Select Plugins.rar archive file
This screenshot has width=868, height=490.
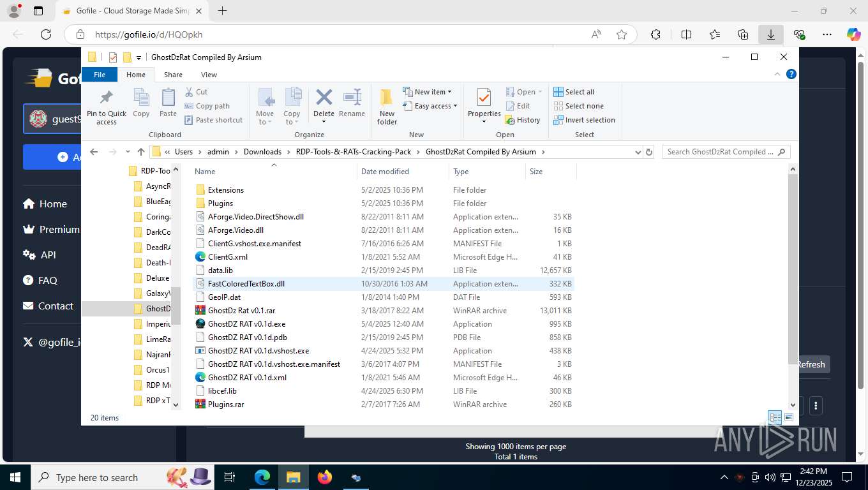pyautogui.click(x=226, y=405)
